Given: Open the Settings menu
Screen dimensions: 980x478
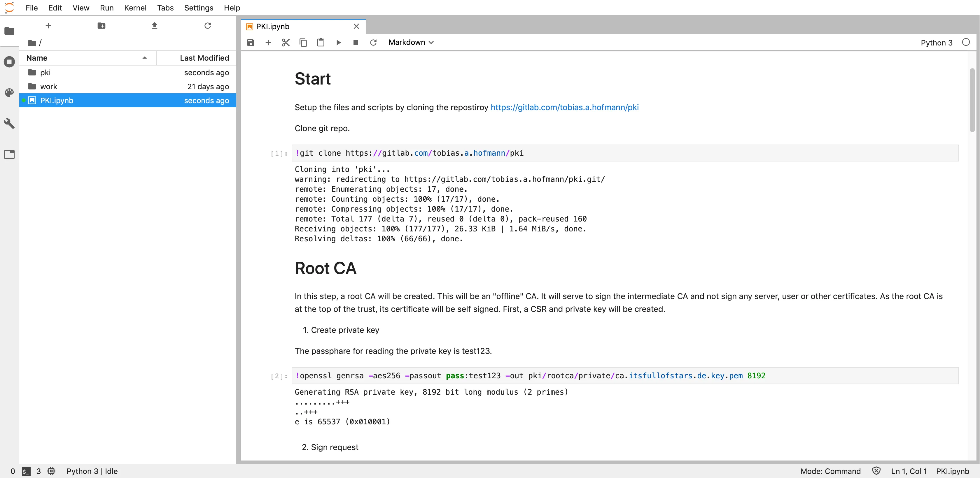Looking at the screenshot, I should [199, 8].
